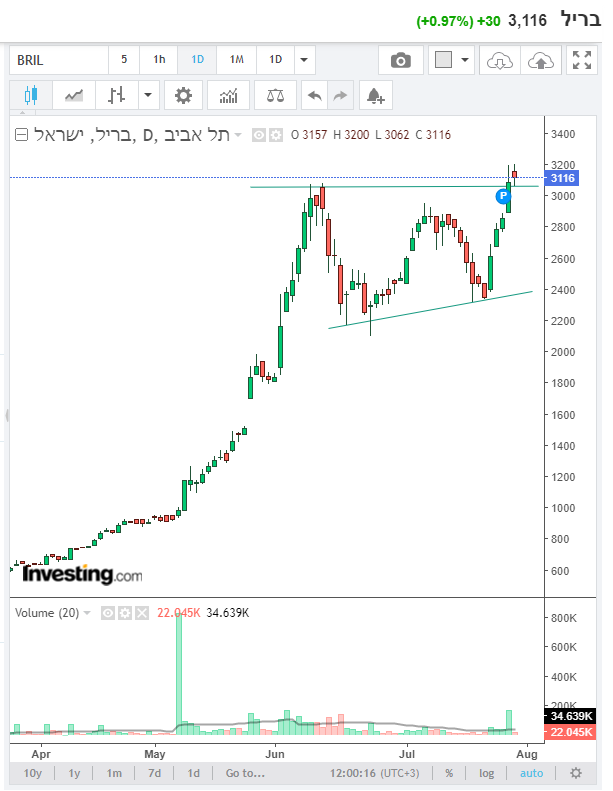This screenshot has width=613, height=791.
Task: Open main series format gear icon
Action: [x=276, y=135]
